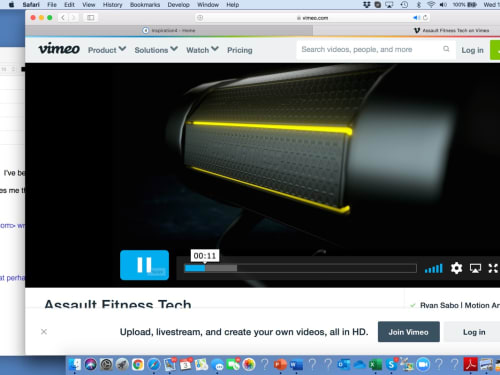
Task: Click the vimeo.com address bar
Action: click(x=313, y=18)
